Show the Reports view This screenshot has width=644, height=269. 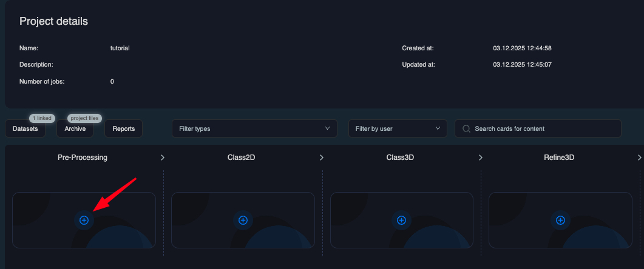click(123, 128)
